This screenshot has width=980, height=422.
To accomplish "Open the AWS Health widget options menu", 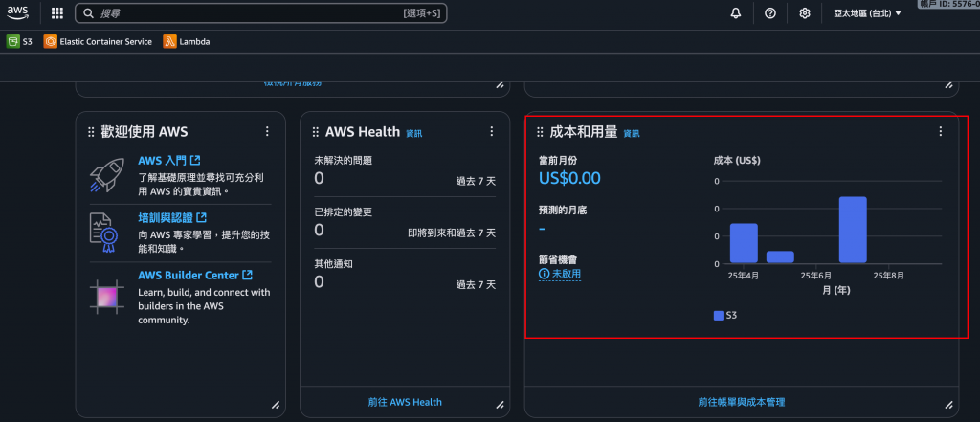I will tap(491, 131).
